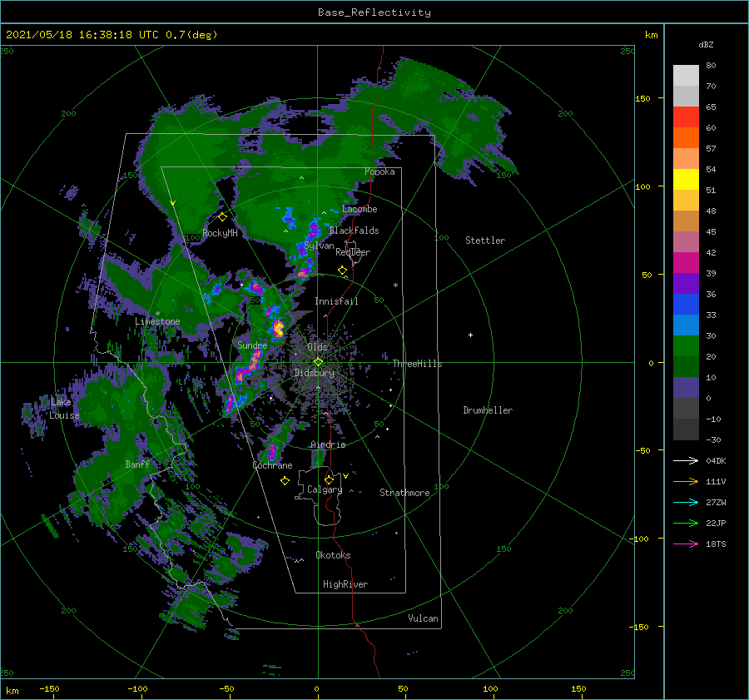Click the cyan 27ZW arrow legend icon

[x=686, y=502]
